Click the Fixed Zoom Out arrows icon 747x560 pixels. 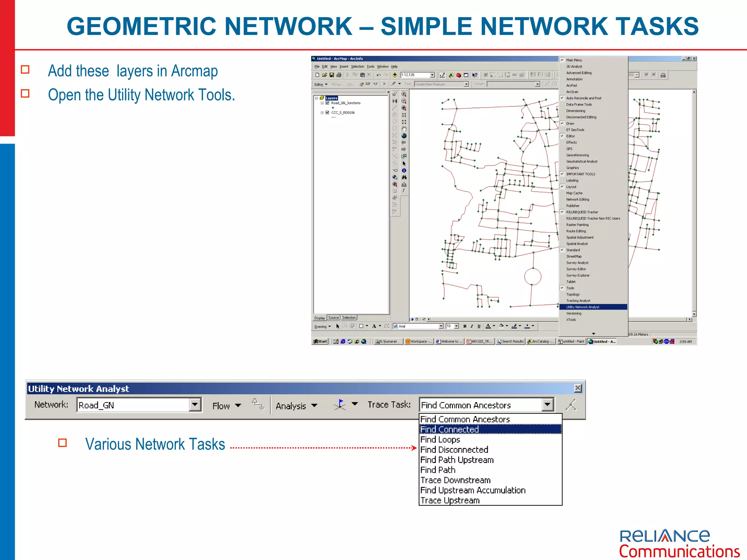click(x=404, y=122)
